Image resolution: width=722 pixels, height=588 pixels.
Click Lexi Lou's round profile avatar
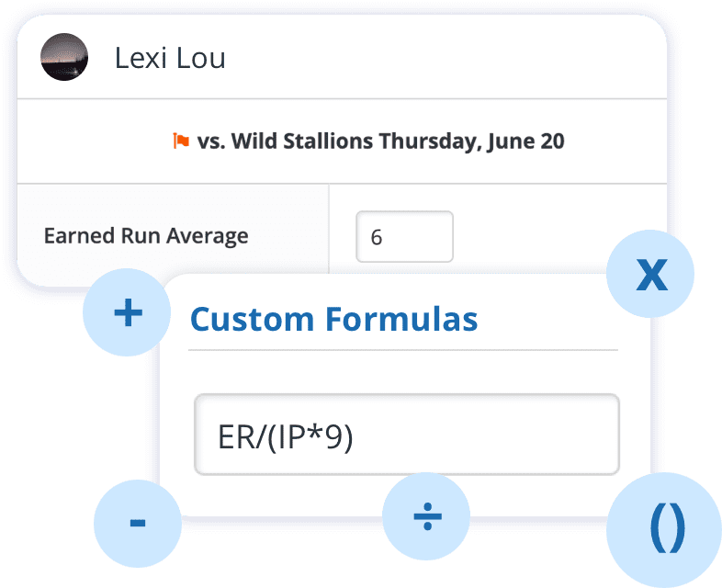point(64,57)
